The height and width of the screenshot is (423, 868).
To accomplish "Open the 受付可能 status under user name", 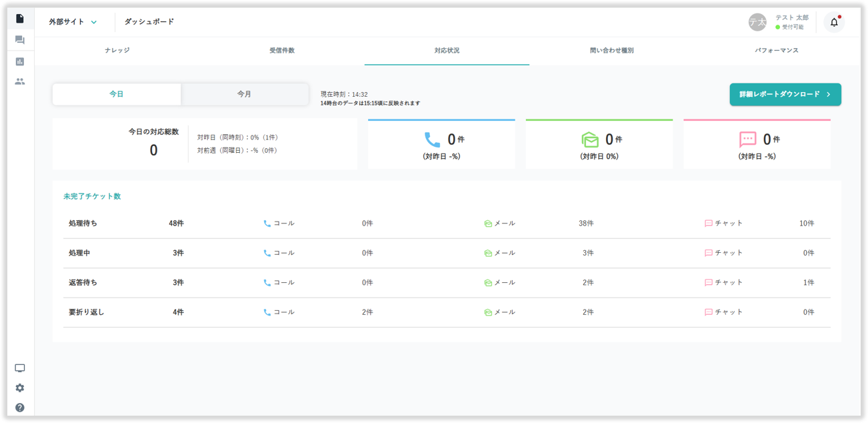I will coord(792,27).
